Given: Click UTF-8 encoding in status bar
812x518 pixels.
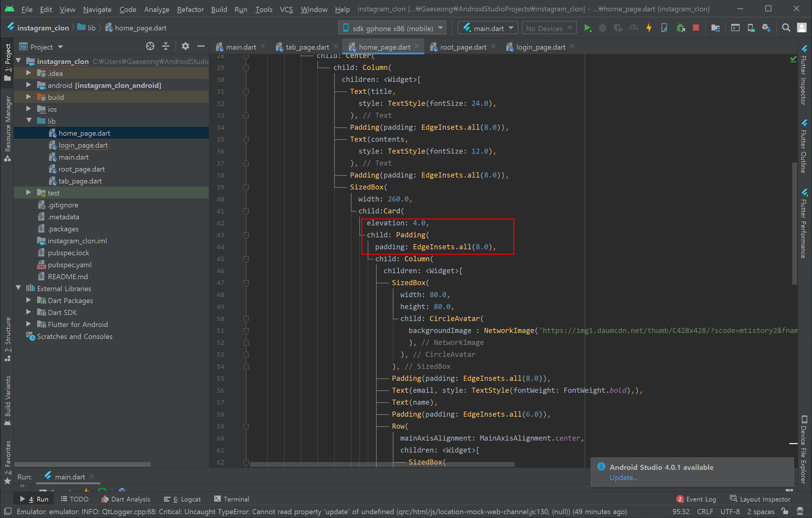Looking at the screenshot, I should pos(730,511).
